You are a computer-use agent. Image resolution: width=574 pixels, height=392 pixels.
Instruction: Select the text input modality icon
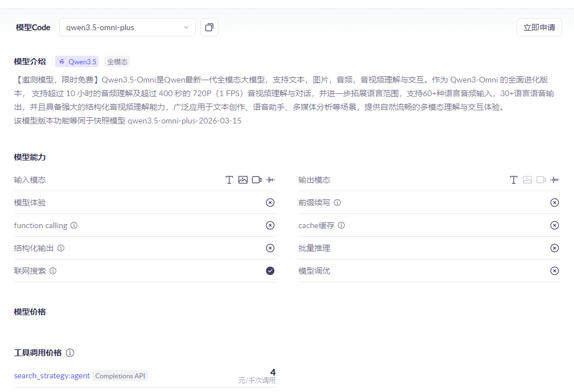click(229, 179)
